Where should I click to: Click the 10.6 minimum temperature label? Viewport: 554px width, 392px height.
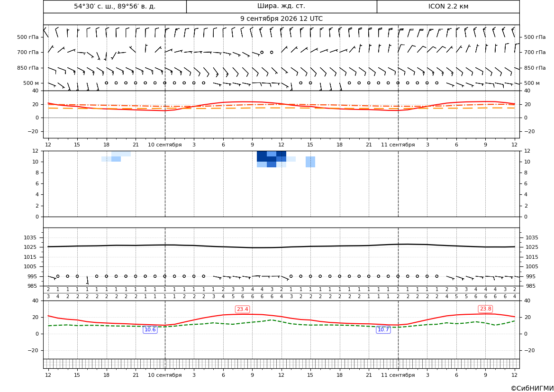pyautogui.click(x=150, y=330)
